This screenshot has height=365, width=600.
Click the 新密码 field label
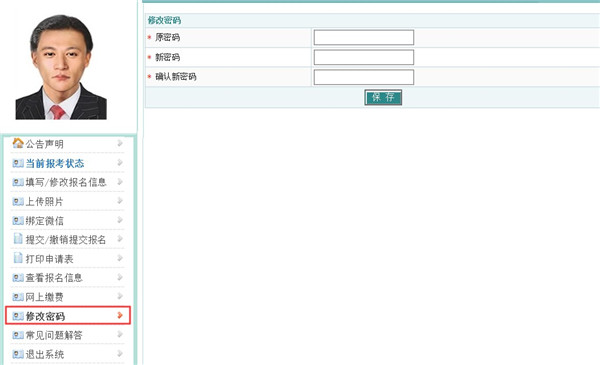click(168, 57)
